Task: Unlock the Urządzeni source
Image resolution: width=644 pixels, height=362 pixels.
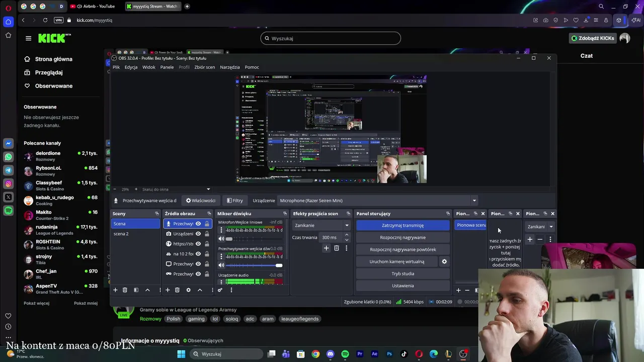Action: (x=207, y=234)
